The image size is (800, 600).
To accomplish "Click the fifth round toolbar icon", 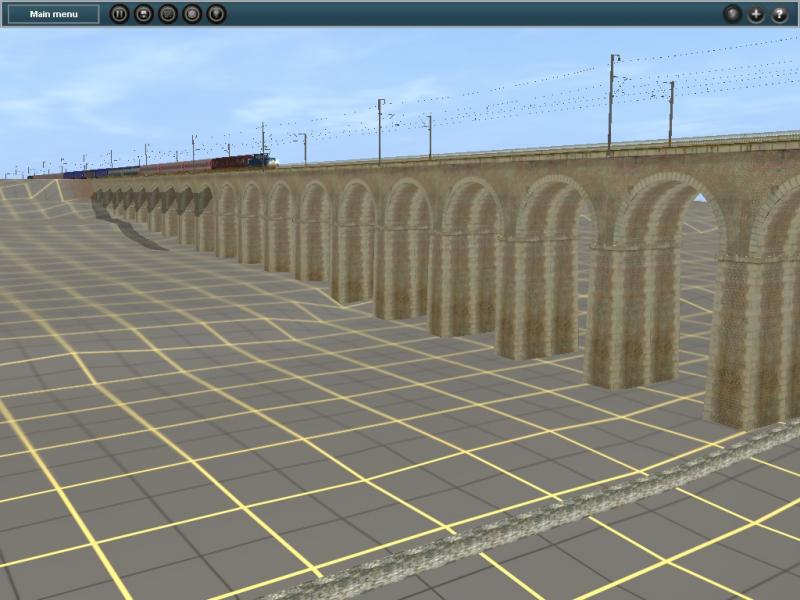I will (216, 14).
